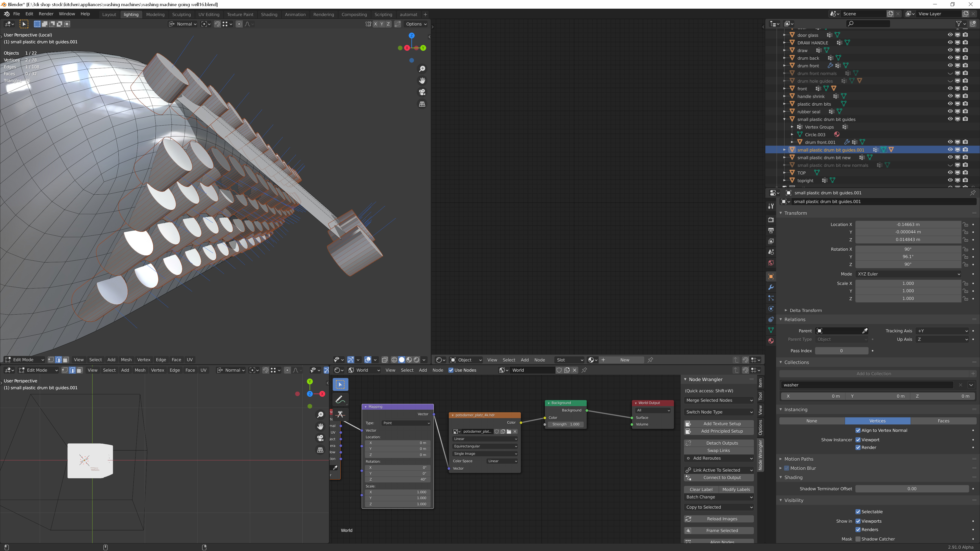Click the pan hand icon in main viewport
Image resolution: width=980 pixels, height=551 pixels.
pyautogui.click(x=422, y=81)
